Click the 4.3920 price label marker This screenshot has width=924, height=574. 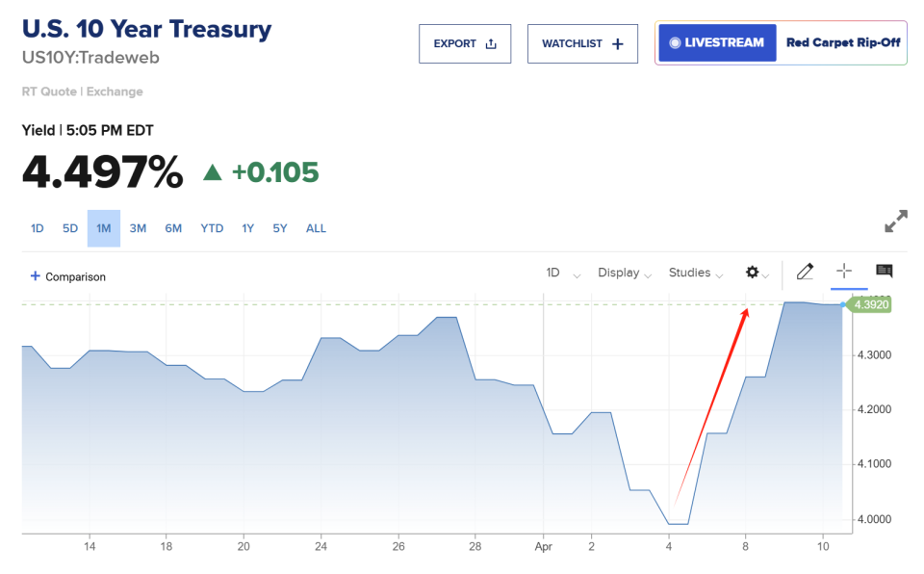coord(871,304)
